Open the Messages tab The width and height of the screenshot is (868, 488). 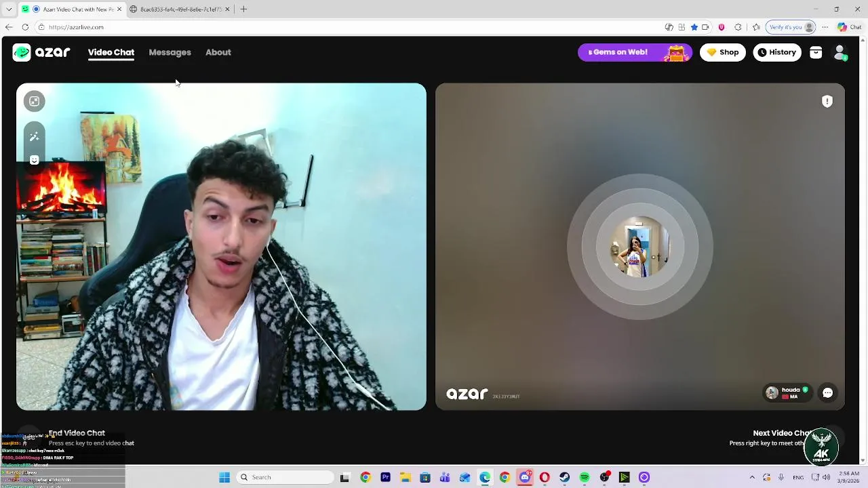click(x=170, y=52)
